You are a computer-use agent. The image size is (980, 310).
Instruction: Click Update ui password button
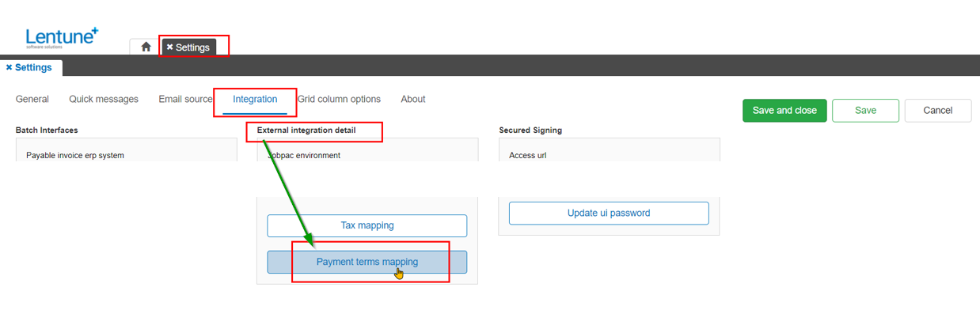click(609, 213)
